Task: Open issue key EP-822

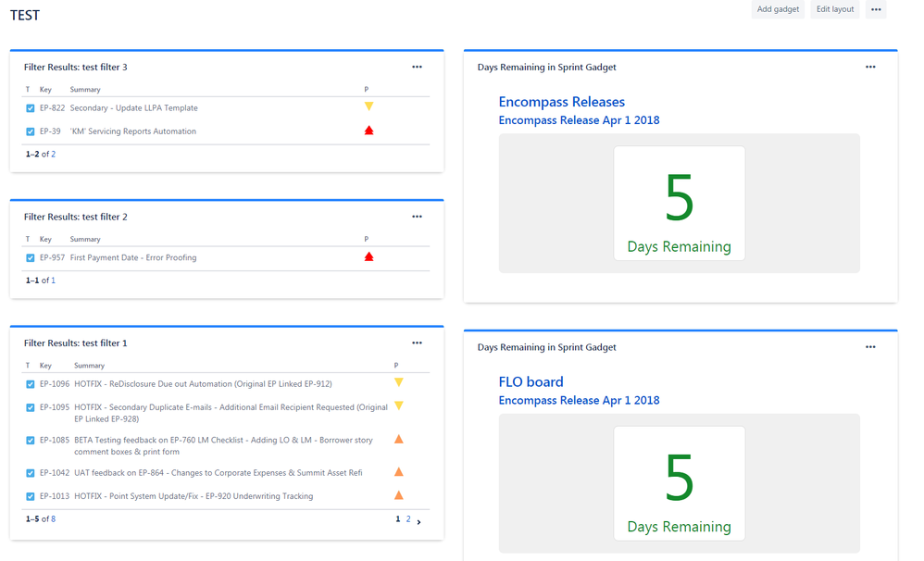Action: [53, 107]
